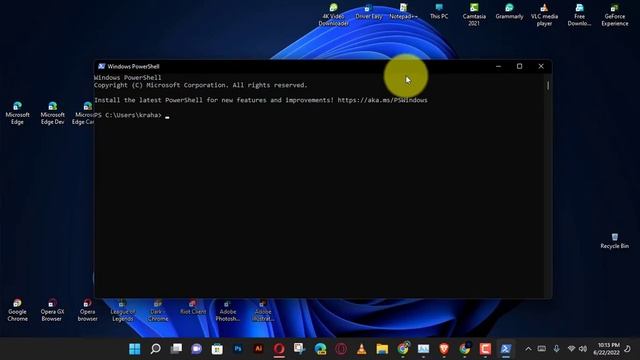Viewport: 640px width, 360px height.
Task: Open the Wi-Fi network tray icon
Action: coord(571,349)
